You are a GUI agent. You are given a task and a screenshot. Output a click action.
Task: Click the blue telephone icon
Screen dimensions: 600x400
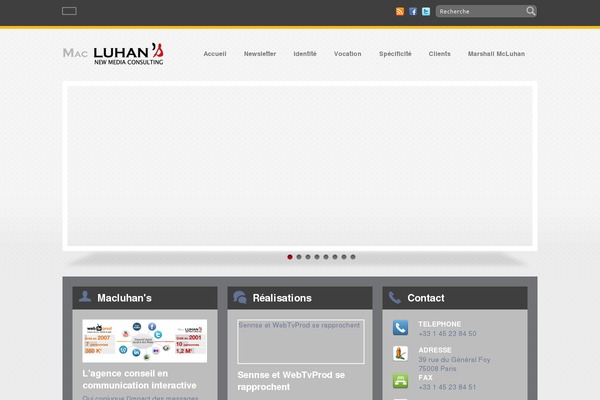click(x=400, y=328)
